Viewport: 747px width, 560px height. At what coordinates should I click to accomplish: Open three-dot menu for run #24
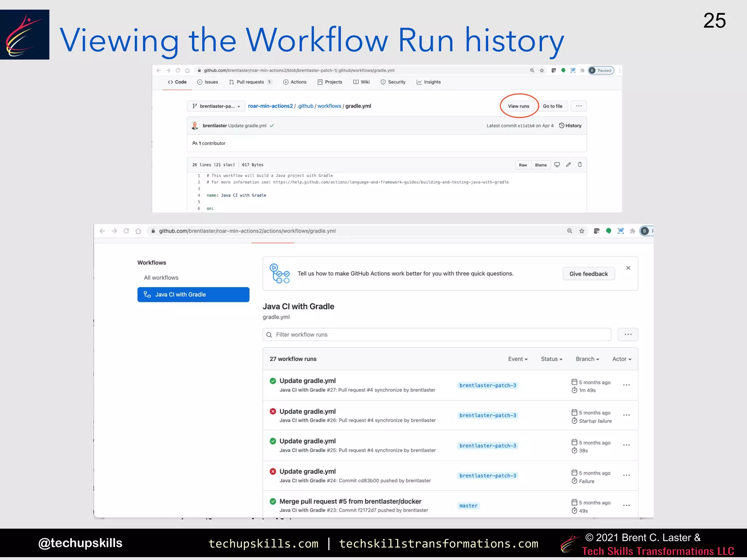tap(627, 475)
